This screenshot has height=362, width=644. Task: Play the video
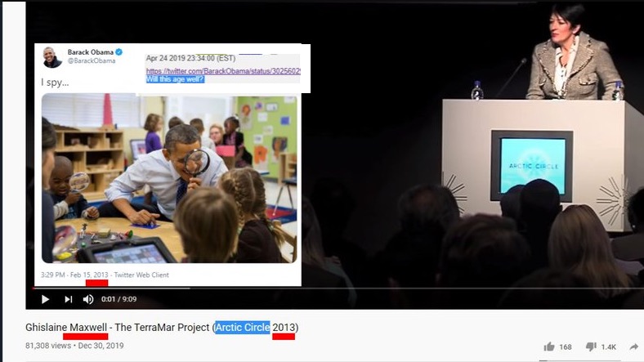45,299
